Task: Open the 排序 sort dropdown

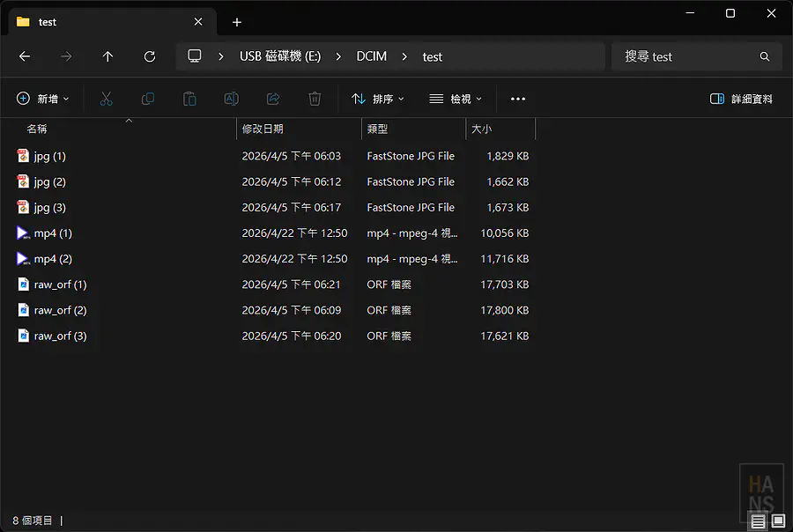Action: (x=378, y=99)
